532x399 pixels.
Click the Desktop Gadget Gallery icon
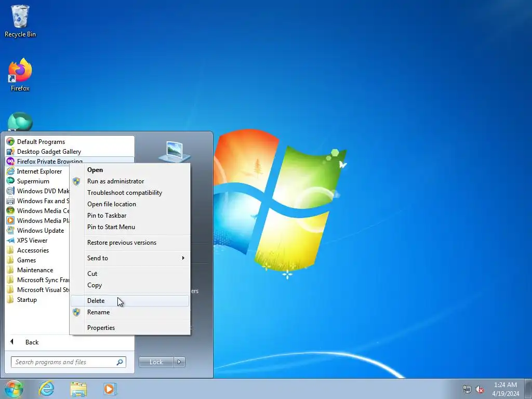[10, 151]
